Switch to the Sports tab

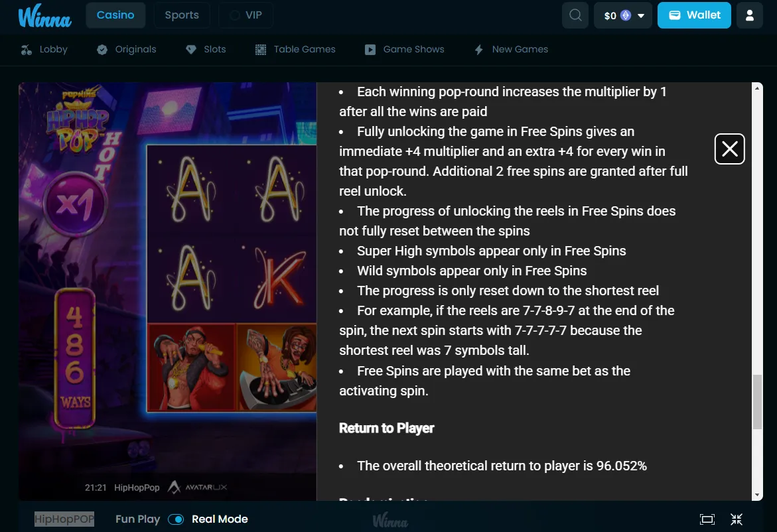click(x=181, y=15)
